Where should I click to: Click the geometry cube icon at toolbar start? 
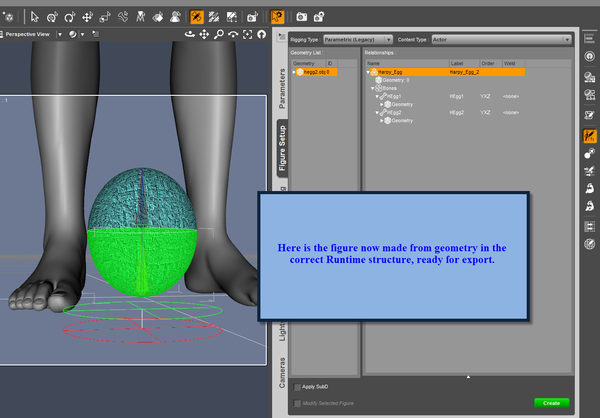[x=8, y=17]
